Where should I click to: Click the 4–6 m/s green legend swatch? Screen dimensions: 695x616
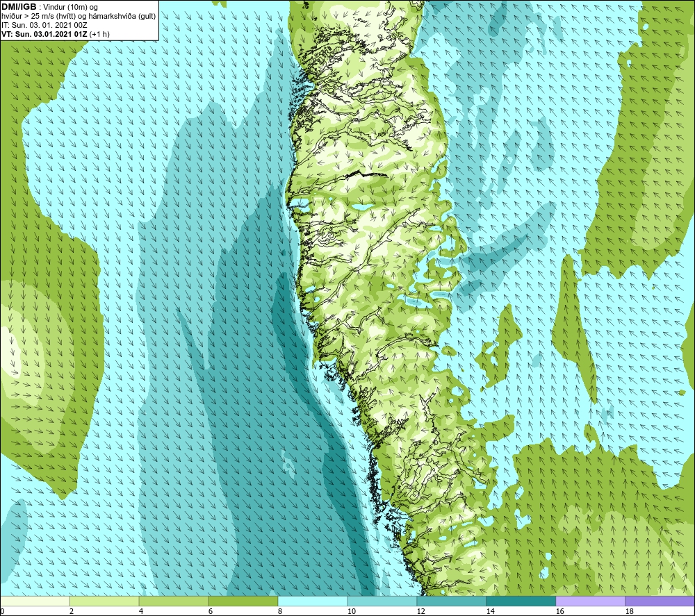click(x=174, y=601)
